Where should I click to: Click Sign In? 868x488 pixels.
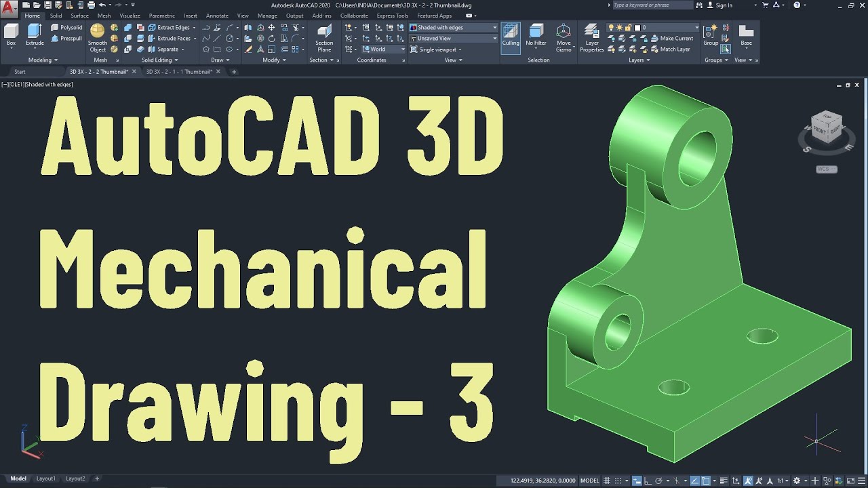719,5
